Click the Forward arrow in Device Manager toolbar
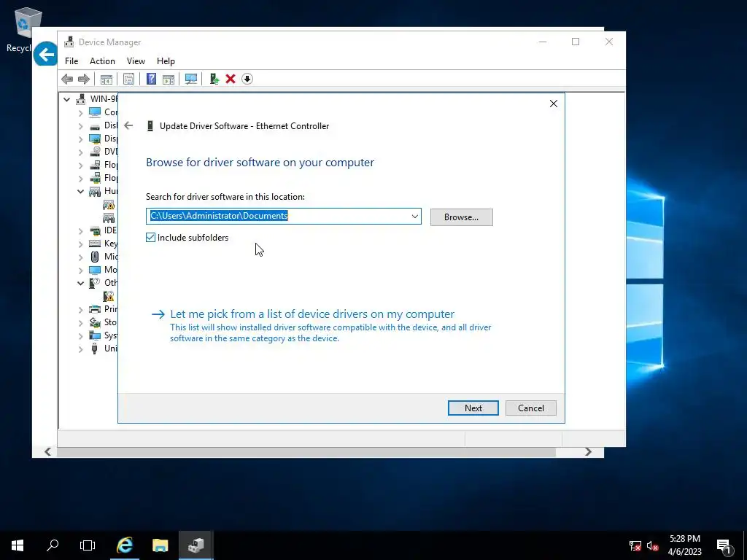 (84, 79)
